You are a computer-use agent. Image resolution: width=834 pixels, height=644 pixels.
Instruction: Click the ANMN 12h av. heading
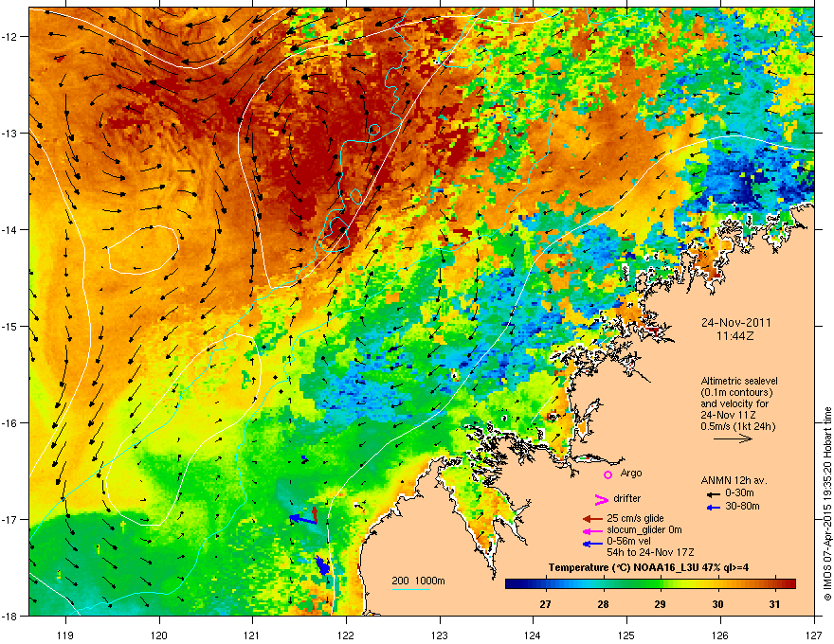click(x=734, y=480)
